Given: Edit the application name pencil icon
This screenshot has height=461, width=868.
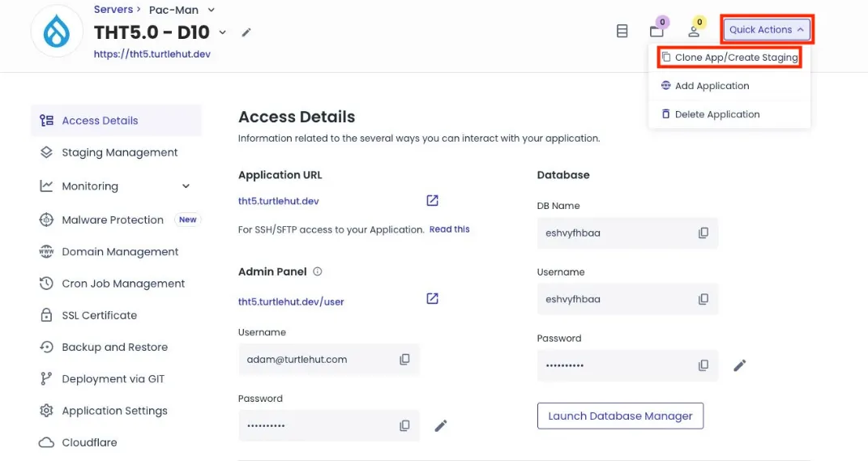Looking at the screenshot, I should click(246, 32).
